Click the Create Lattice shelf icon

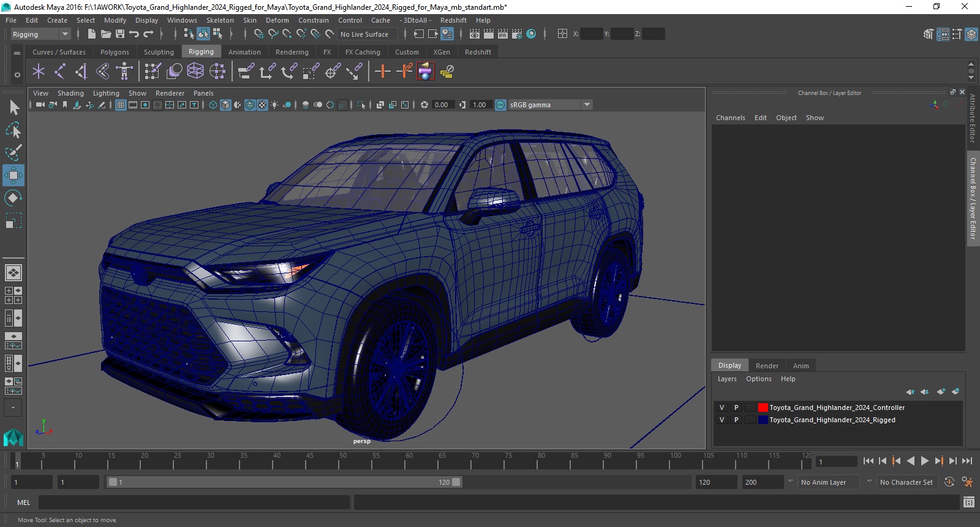195,72
